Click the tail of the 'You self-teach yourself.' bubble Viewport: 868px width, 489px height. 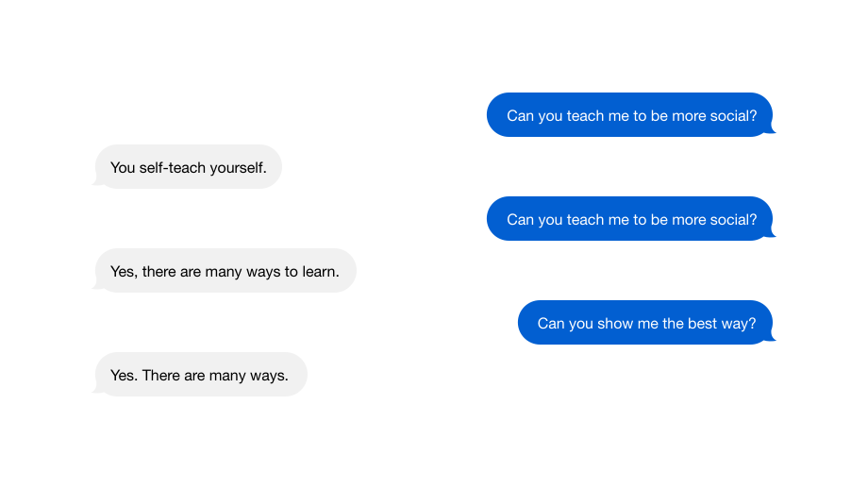pos(98,180)
